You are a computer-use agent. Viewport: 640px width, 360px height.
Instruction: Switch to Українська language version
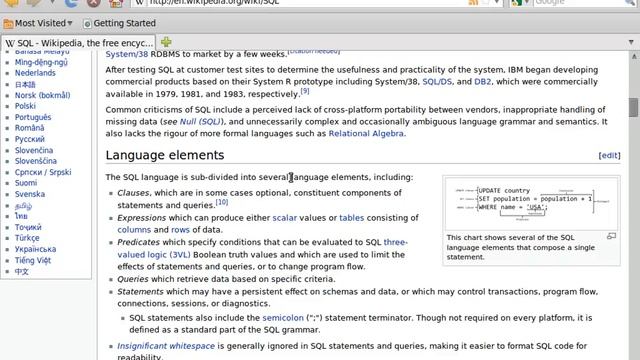tap(36, 249)
